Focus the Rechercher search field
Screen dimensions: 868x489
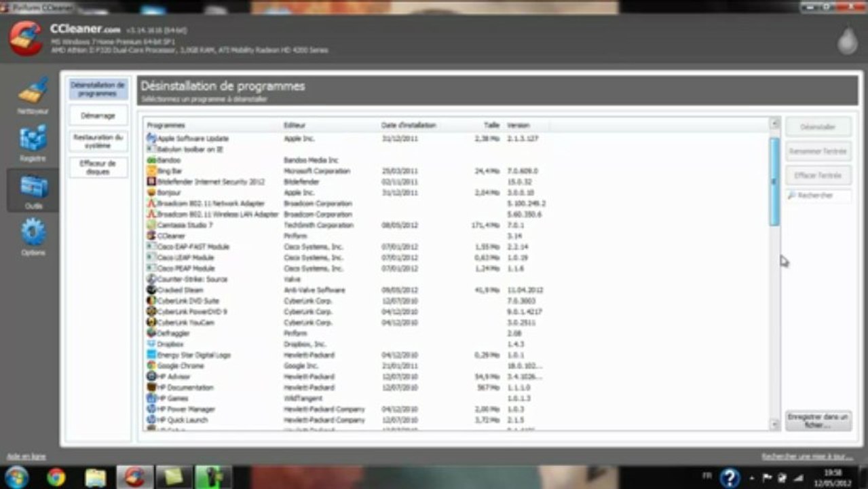[x=818, y=196]
